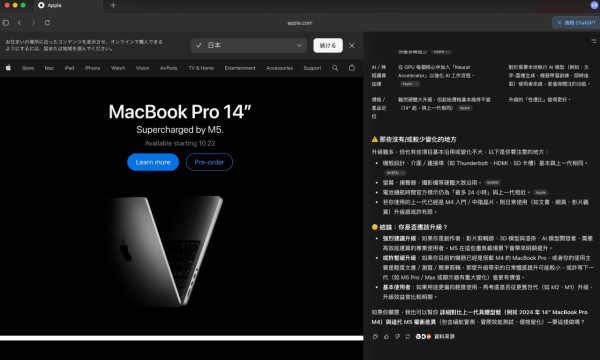Click the WIRED citation after the display bullet

point(492,182)
